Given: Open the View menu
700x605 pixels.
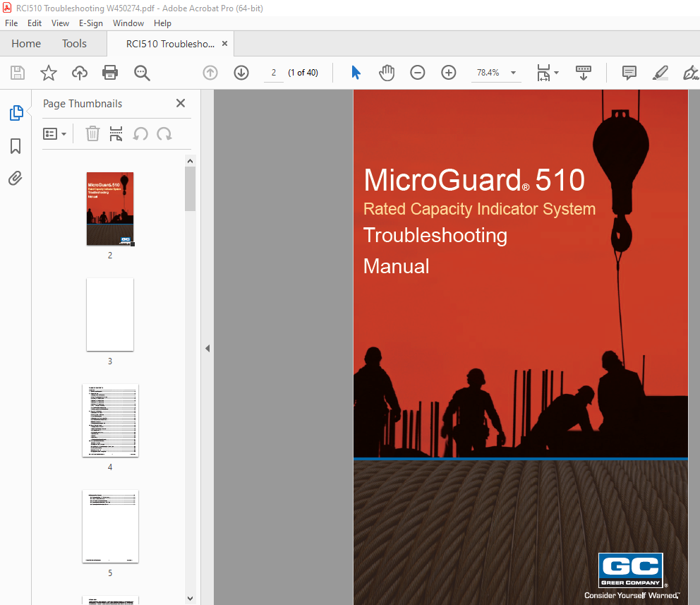Looking at the screenshot, I should pos(60,23).
